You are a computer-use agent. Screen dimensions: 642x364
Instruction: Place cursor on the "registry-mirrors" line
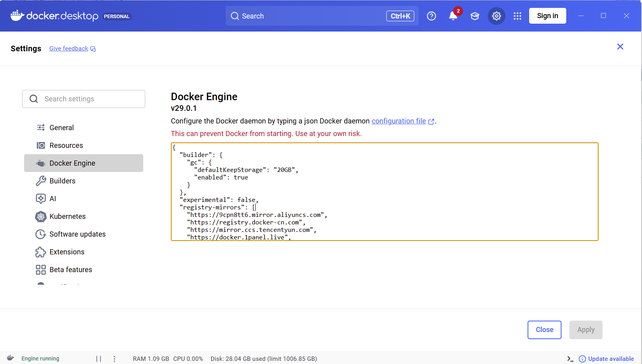click(x=217, y=207)
